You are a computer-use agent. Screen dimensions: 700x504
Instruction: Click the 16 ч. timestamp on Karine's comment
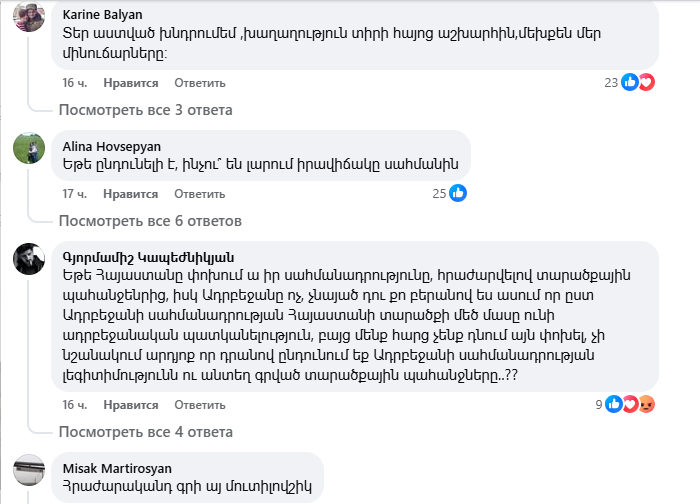tap(76, 82)
